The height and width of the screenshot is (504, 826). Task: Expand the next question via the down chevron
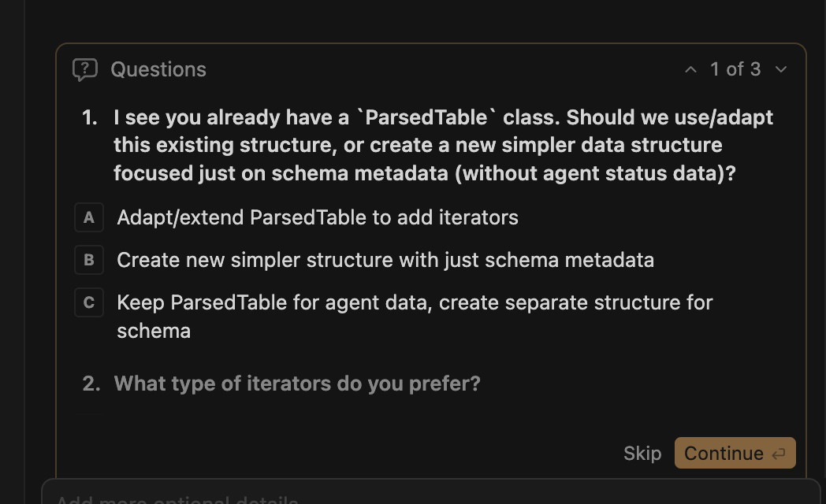pos(780,69)
